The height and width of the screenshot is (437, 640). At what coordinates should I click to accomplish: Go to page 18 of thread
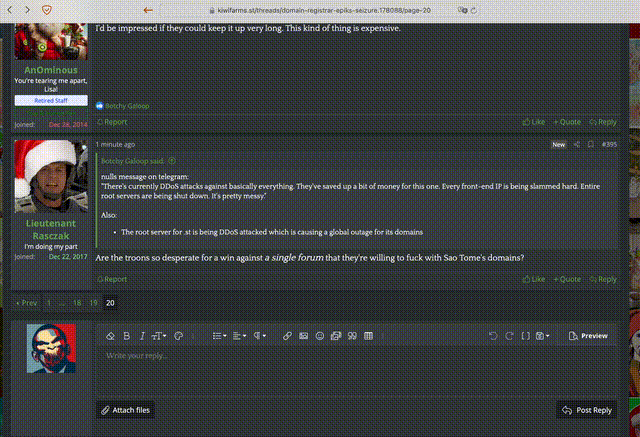point(77,303)
